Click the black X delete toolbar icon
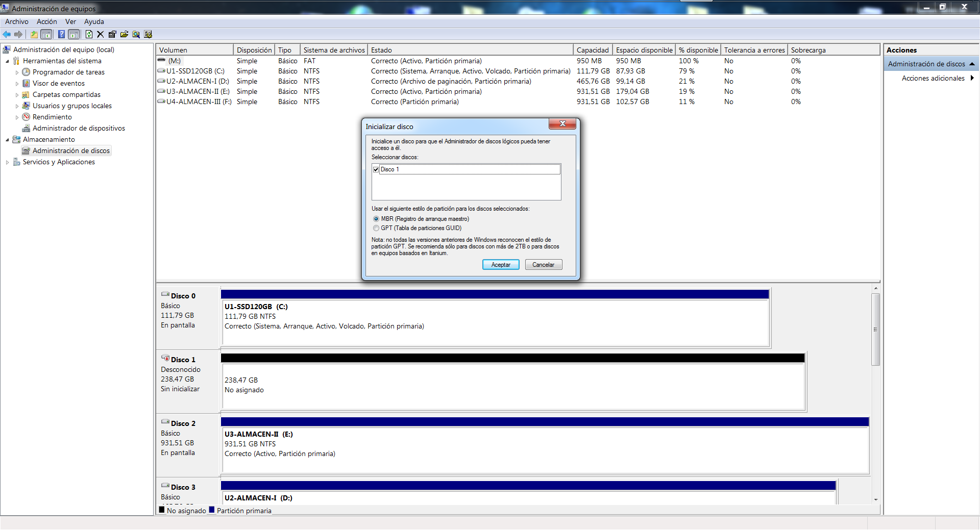980x530 pixels. click(x=100, y=34)
